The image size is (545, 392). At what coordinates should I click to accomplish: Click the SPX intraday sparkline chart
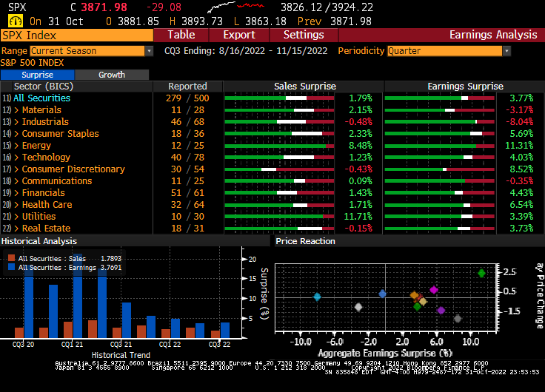[x=236, y=7]
